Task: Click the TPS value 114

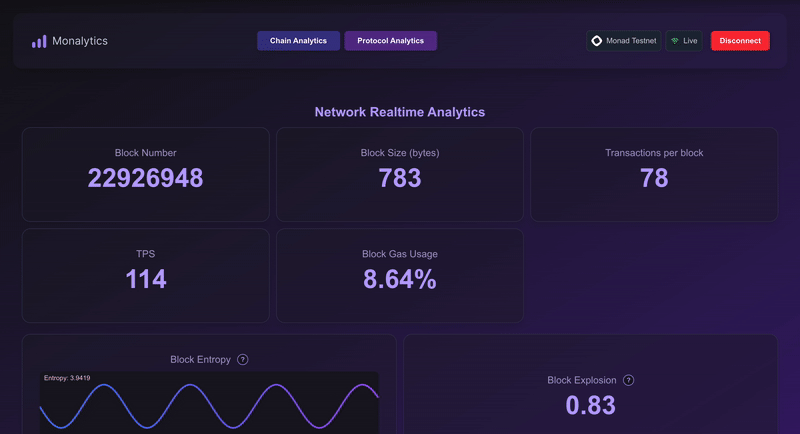Action: [146, 280]
